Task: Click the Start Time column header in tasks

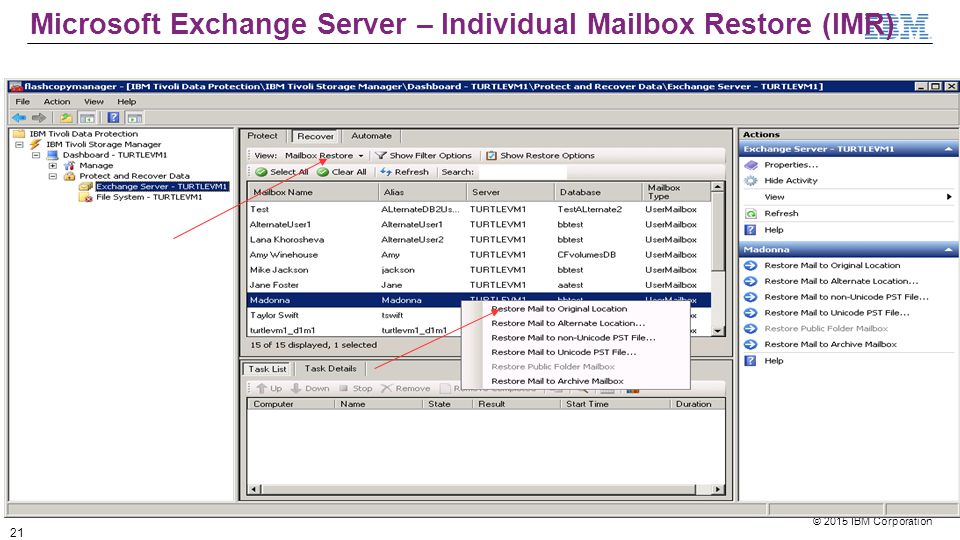Action: [615, 404]
